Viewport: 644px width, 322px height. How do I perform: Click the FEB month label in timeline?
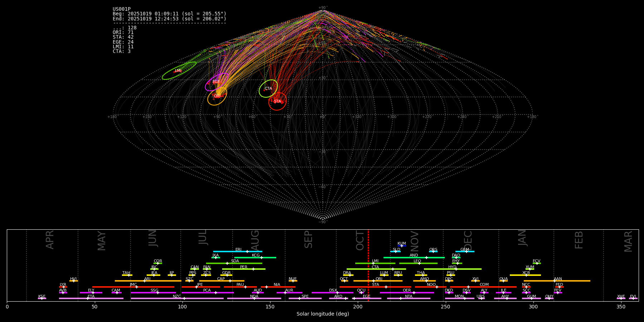(579, 240)
